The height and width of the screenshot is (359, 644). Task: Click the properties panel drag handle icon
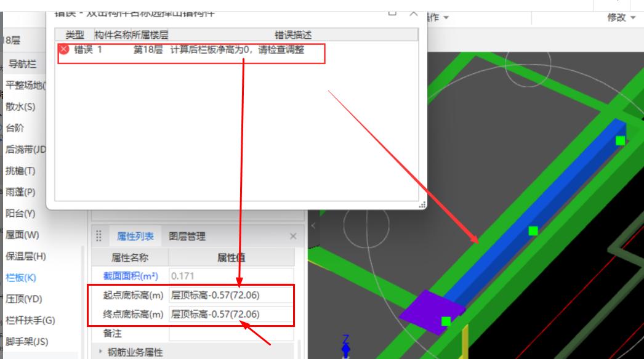pos(99,236)
